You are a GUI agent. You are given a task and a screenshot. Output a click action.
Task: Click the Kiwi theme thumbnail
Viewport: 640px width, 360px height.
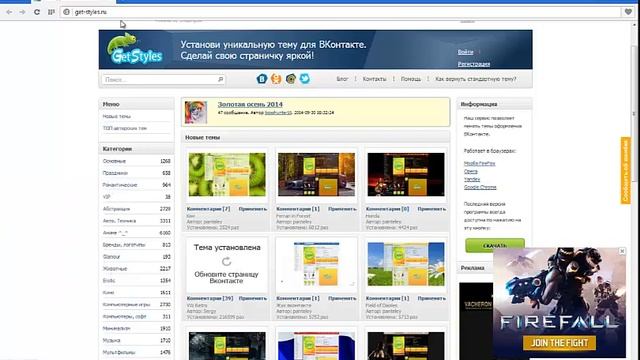point(227,175)
